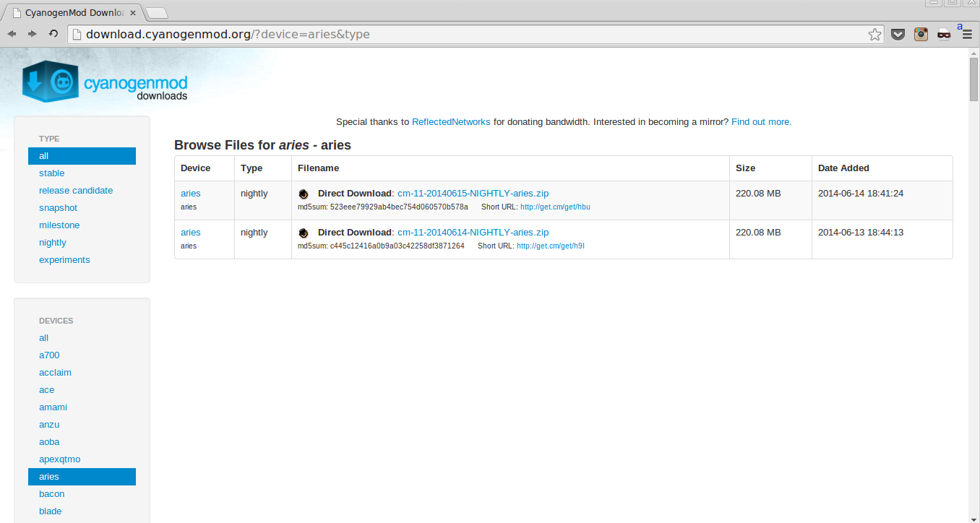Screen dimensions: 980x523
Task: Select the CyanogenMod Downloads browser tab
Action: pyautogui.click(x=72, y=12)
